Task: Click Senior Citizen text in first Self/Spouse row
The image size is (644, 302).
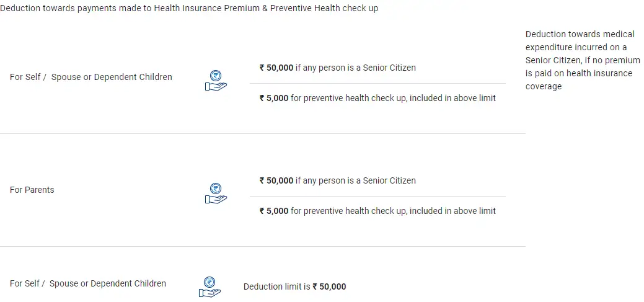Action: 356,68
